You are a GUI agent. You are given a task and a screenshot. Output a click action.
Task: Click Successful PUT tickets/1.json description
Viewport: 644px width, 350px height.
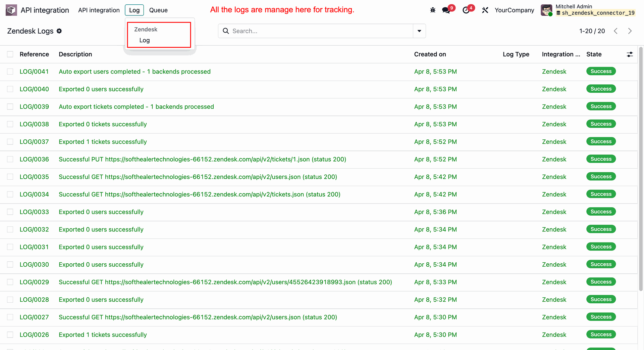202,159
